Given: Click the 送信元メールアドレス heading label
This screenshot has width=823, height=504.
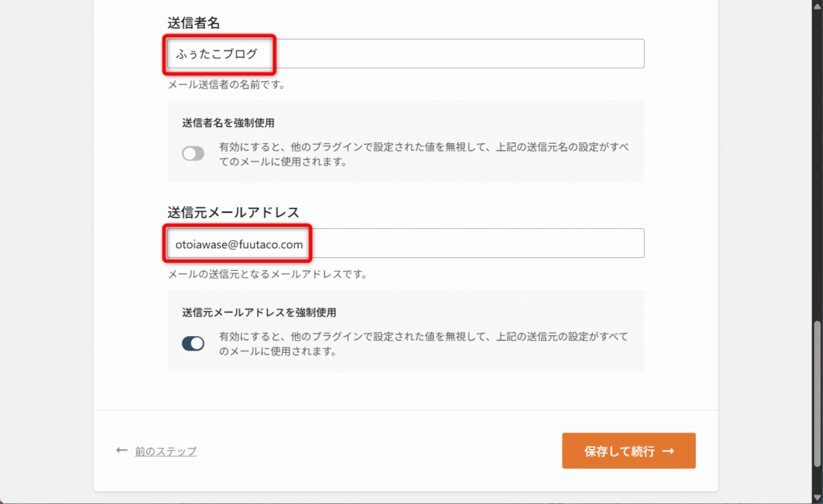Looking at the screenshot, I should click(x=233, y=212).
